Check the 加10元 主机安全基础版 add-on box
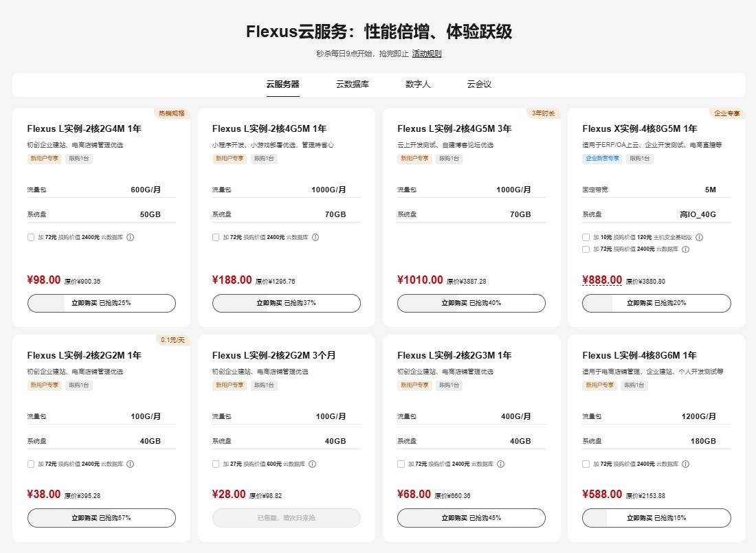This screenshot has height=553, width=756. tap(586, 237)
